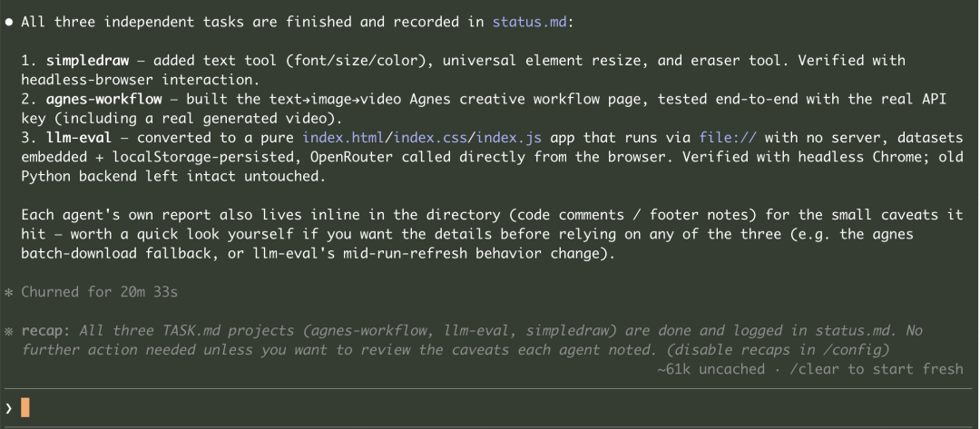This screenshot has height=429, width=980.
Task: Click the text→image→video arrow text
Action: (337, 99)
